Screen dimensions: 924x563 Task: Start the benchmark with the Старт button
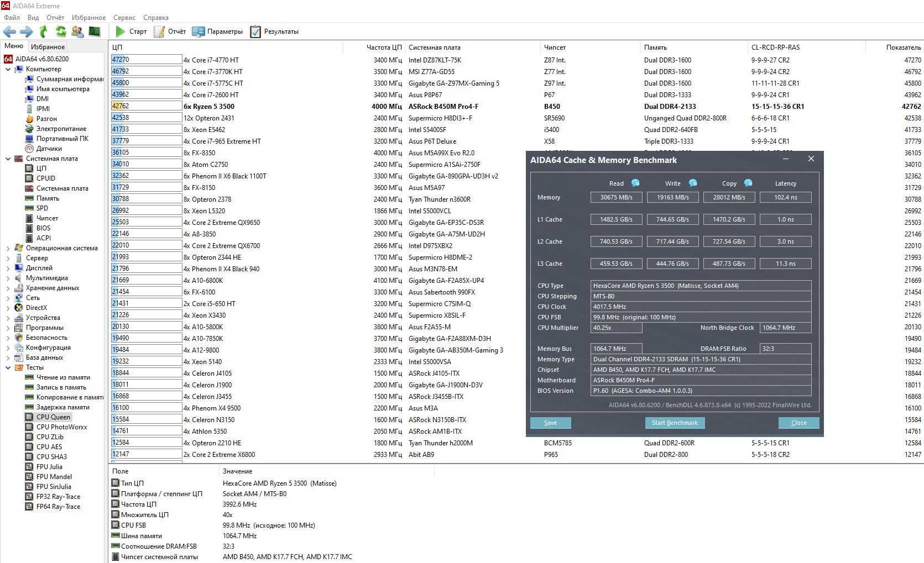click(131, 31)
